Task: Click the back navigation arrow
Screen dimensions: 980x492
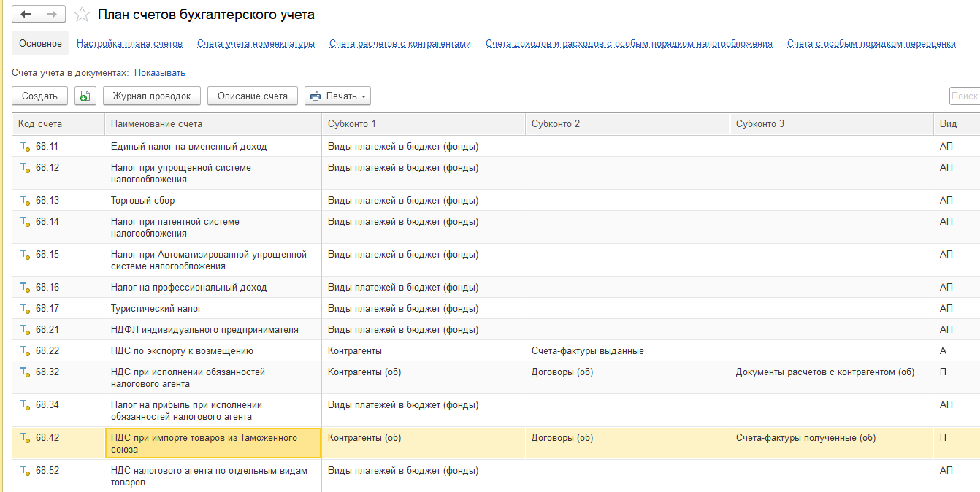Action: pos(26,15)
